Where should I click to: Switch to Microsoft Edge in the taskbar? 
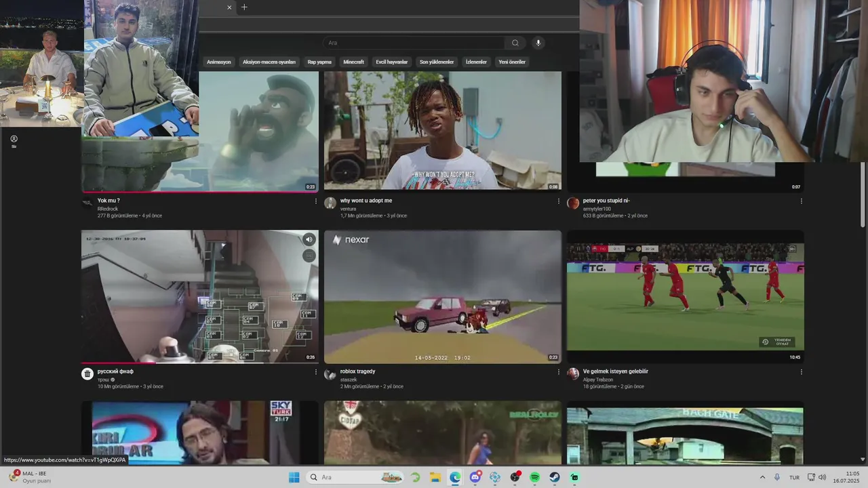point(455,477)
